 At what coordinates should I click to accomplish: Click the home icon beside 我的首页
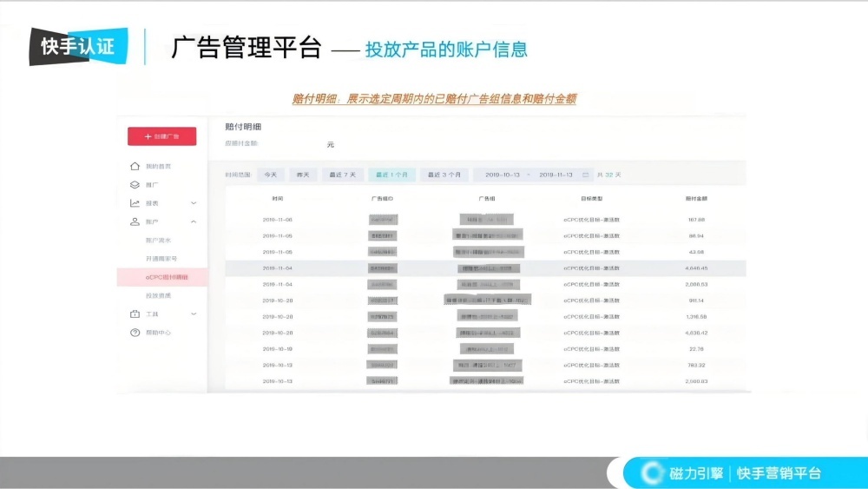pyautogui.click(x=135, y=166)
